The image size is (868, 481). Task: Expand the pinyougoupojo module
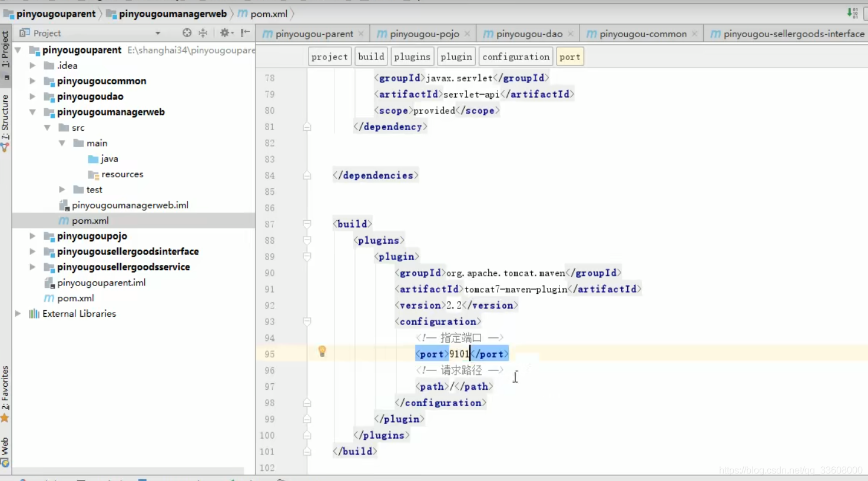click(33, 236)
